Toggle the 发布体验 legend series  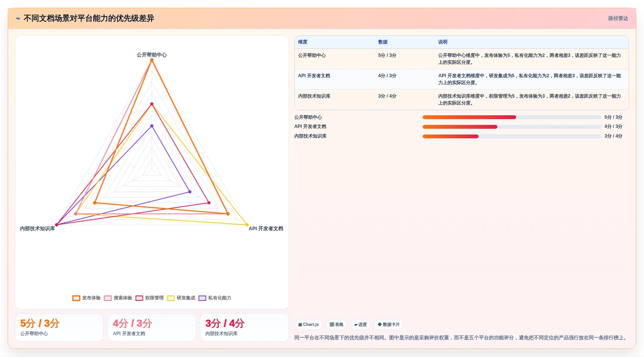tap(86, 298)
